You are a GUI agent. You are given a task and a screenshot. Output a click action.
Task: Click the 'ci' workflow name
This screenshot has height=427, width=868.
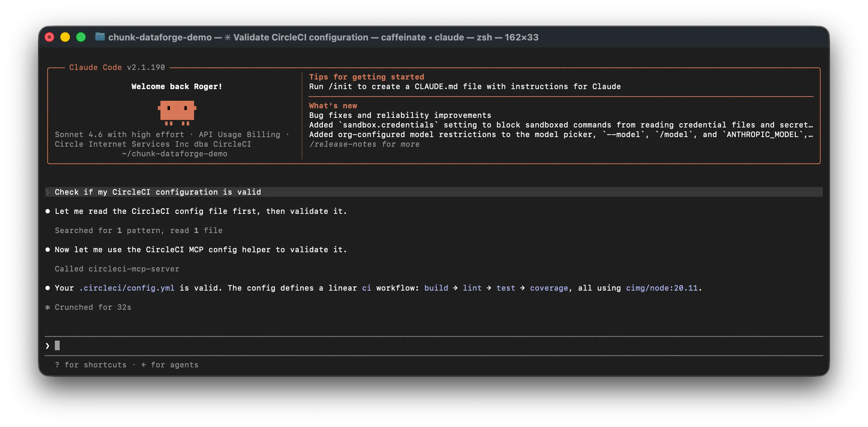366,288
